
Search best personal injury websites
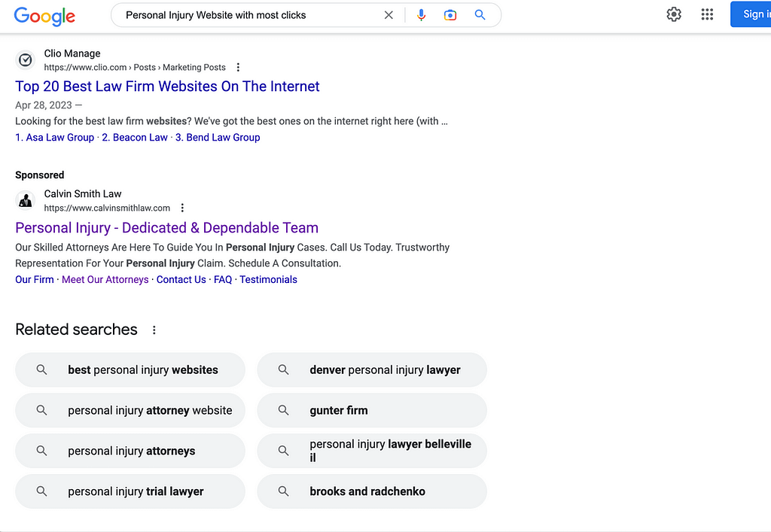[130, 370]
